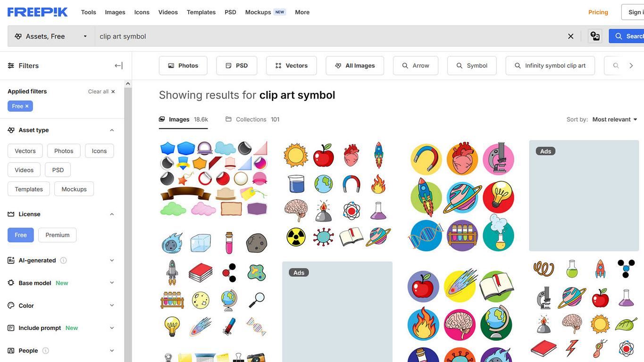The width and height of the screenshot is (644, 362).
Task: Open the search by image icon
Action: pos(595,36)
